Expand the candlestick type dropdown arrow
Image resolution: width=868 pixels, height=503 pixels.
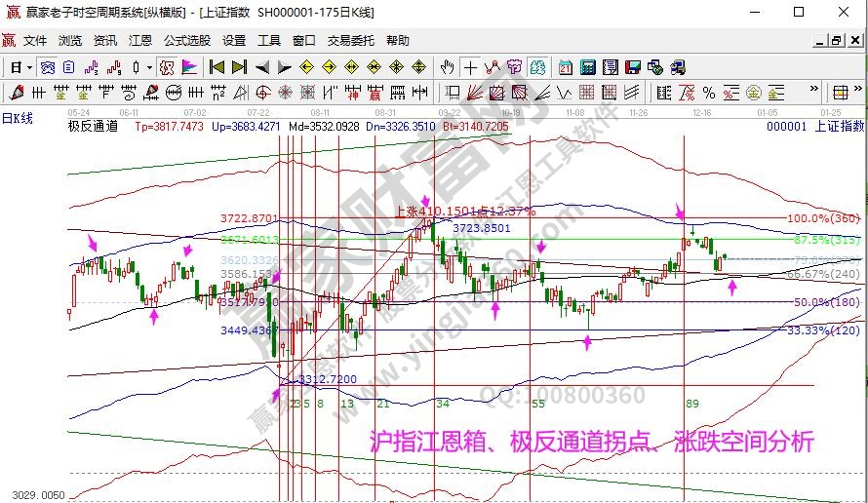149,67
